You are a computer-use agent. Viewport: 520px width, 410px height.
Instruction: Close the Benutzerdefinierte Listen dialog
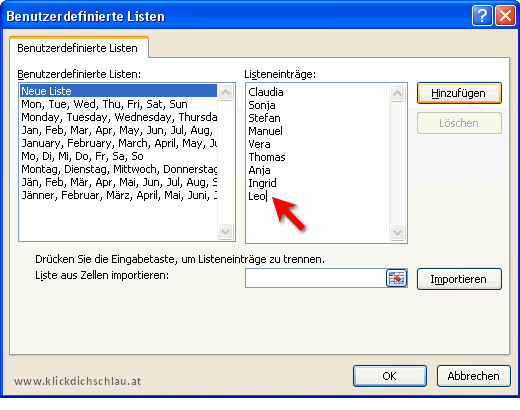coord(506,15)
